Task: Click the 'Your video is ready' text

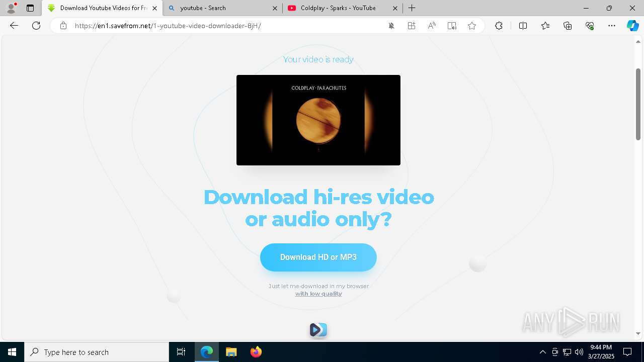Action: [318, 59]
